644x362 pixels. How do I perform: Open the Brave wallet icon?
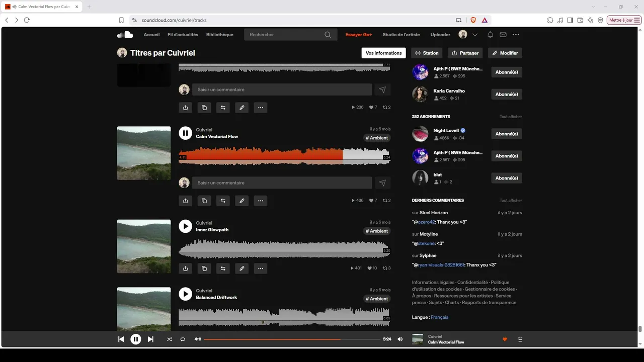[x=580, y=20]
